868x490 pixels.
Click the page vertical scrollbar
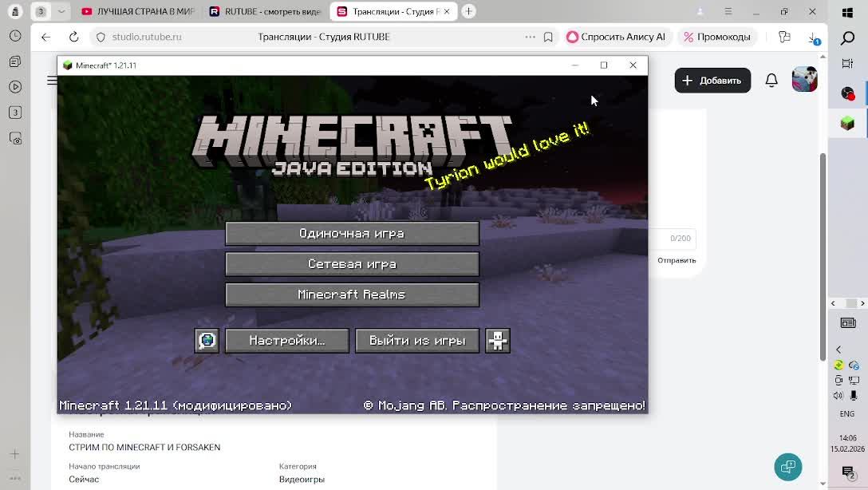tap(823, 256)
